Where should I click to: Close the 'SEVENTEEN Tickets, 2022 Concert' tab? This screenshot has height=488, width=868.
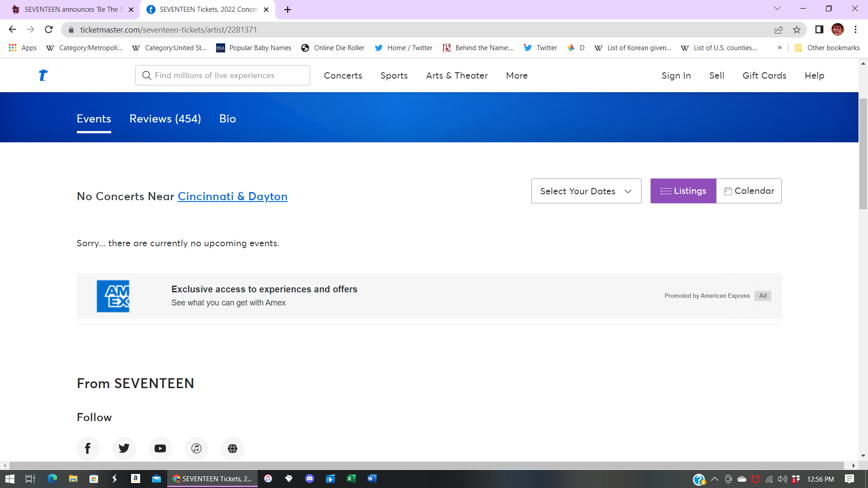(x=266, y=9)
